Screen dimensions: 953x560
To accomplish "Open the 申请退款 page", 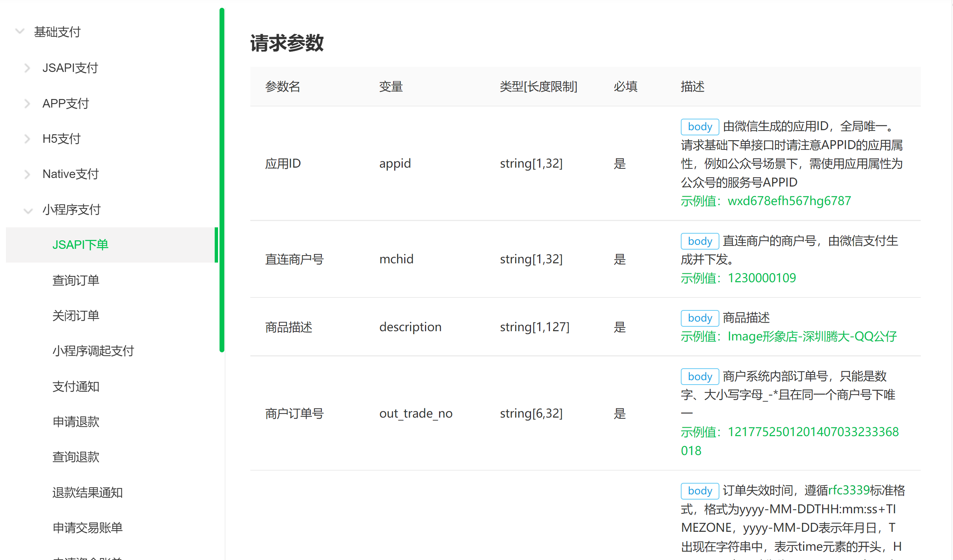I will click(76, 422).
